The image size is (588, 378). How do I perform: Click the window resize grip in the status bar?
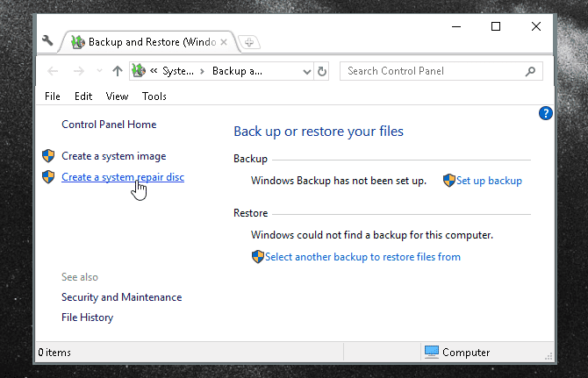pyautogui.click(x=549, y=356)
